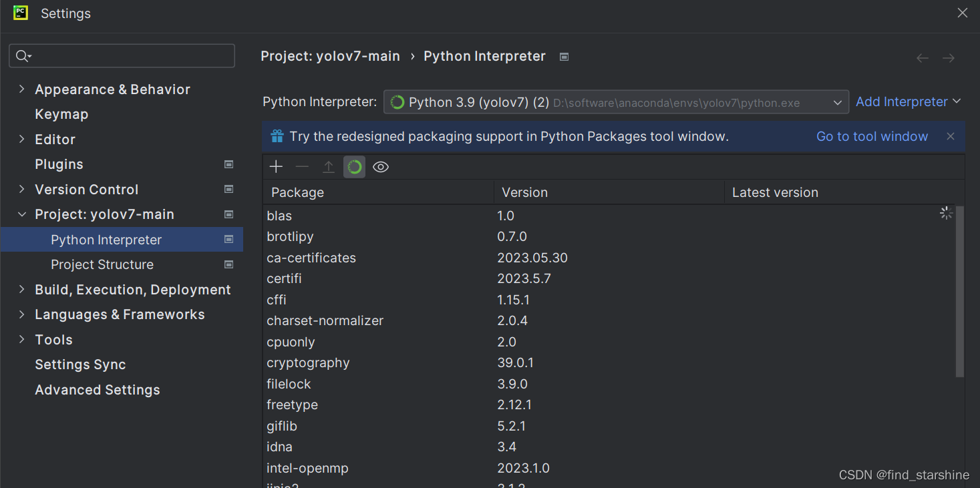Click the search magnifier in settings search field
The width and height of the screenshot is (980, 488).
(20, 55)
